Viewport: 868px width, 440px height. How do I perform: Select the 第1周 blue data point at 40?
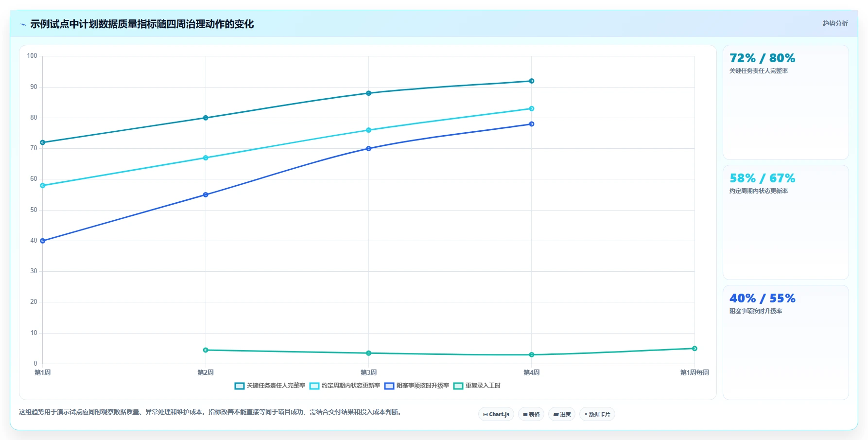(x=43, y=241)
